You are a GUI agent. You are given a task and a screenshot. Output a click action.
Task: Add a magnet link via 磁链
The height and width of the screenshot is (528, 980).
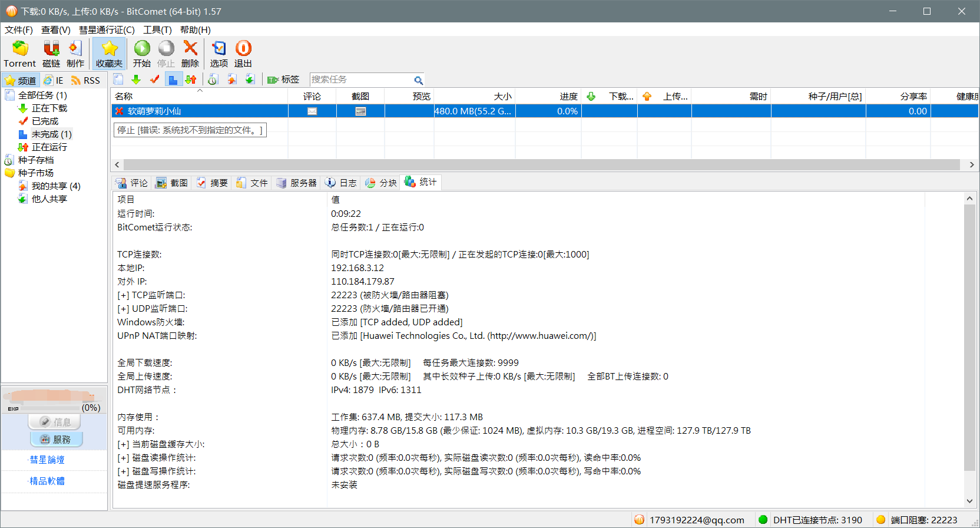pos(51,54)
